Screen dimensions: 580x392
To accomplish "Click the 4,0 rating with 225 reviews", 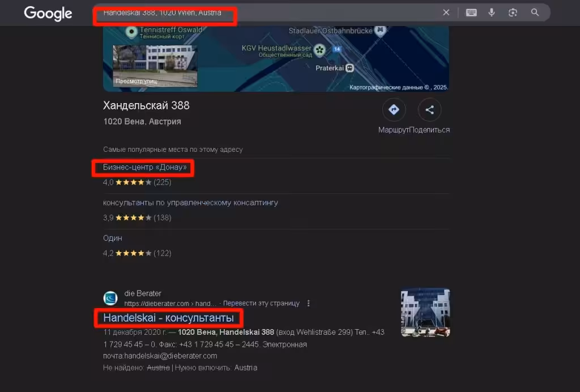I will [137, 182].
